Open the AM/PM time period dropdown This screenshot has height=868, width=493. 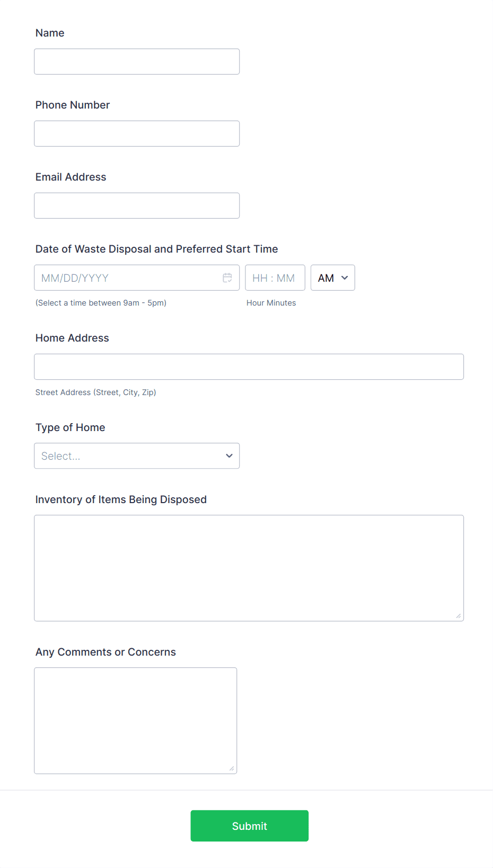pos(332,277)
